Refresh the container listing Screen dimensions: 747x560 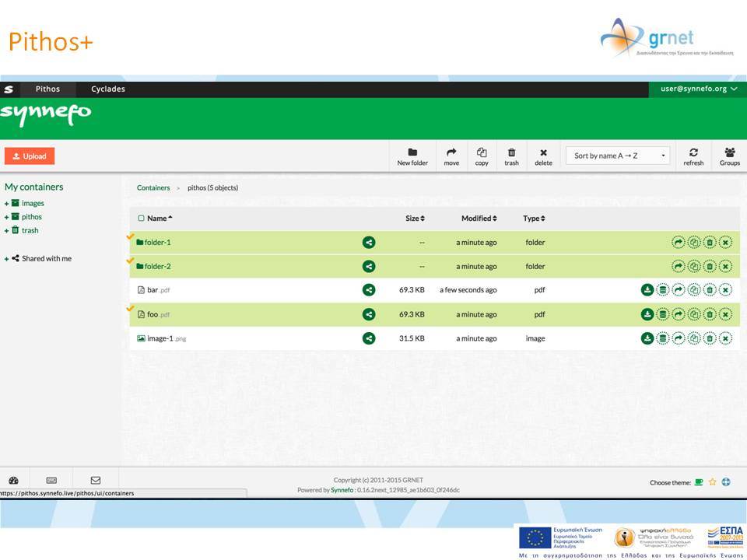[x=693, y=156]
